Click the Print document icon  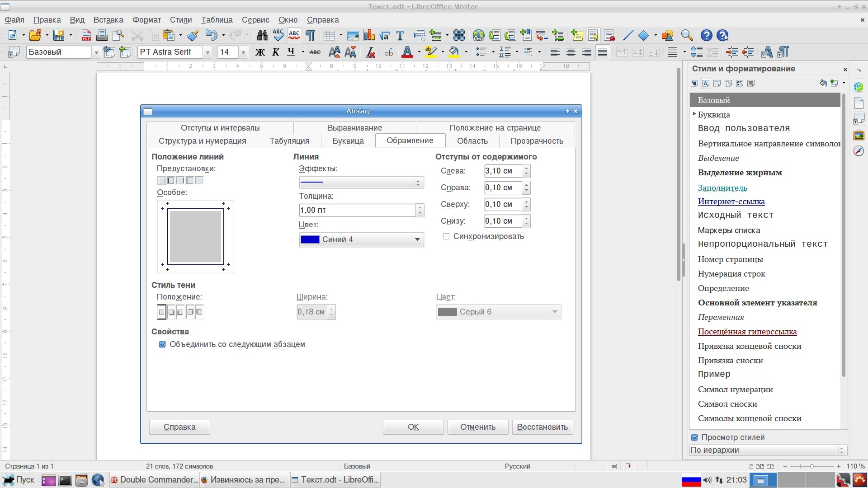[102, 35]
